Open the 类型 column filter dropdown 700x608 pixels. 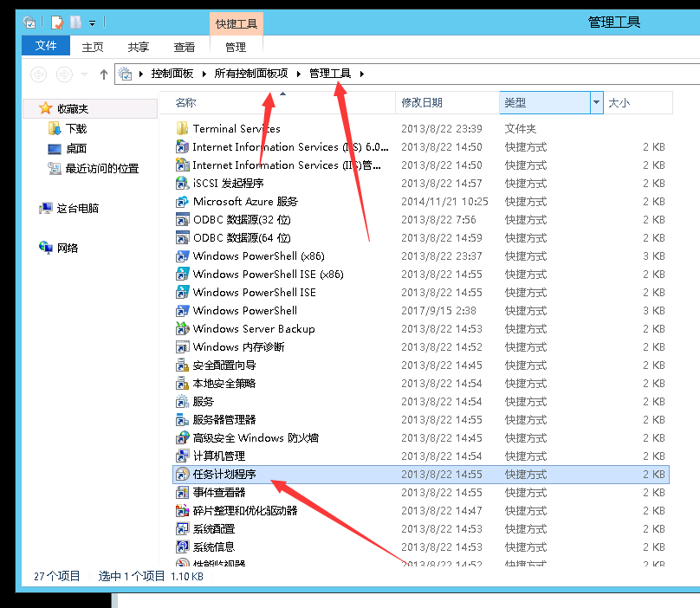(x=596, y=103)
